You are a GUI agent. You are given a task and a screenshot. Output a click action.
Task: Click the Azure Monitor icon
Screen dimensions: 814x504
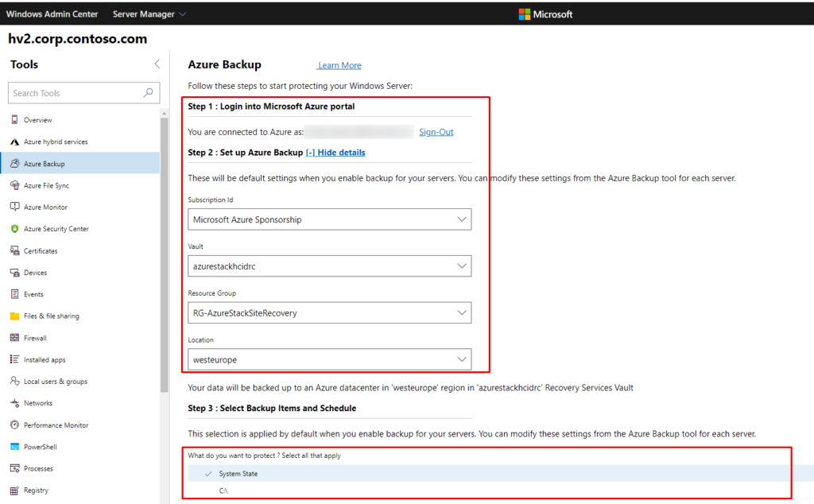pyautogui.click(x=14, y=207)
